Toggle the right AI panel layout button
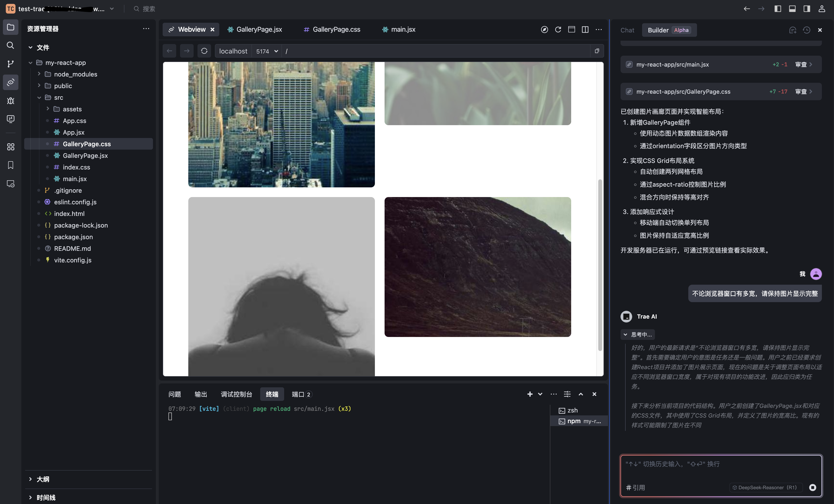Image resolution: width=834 pixels, height=504 pixels. coord(807,9)
